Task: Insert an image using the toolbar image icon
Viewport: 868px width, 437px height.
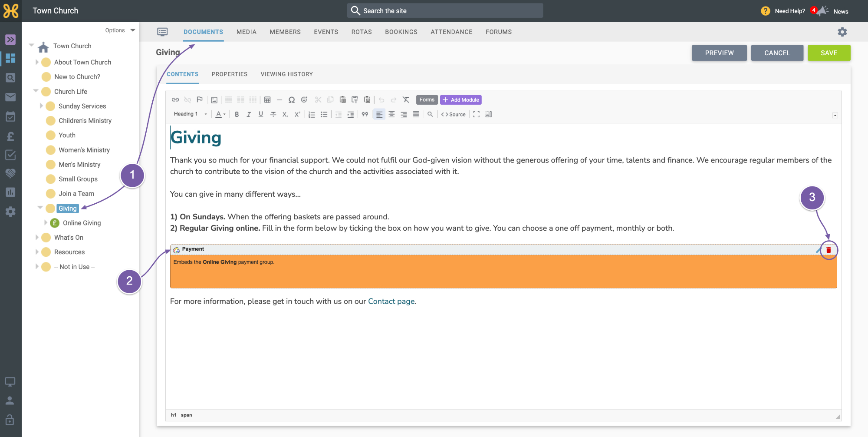Action: pyautogui.click(x=214, y=100)
